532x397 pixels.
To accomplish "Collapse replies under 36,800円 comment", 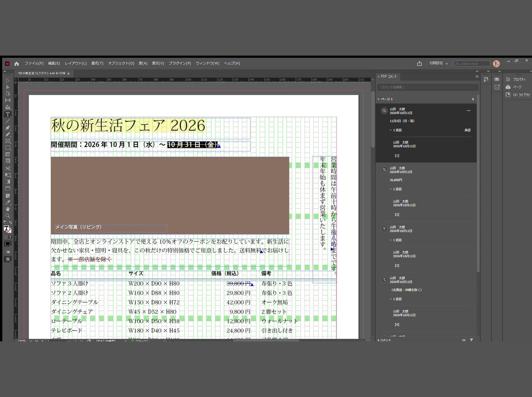I will click(391, 189).
